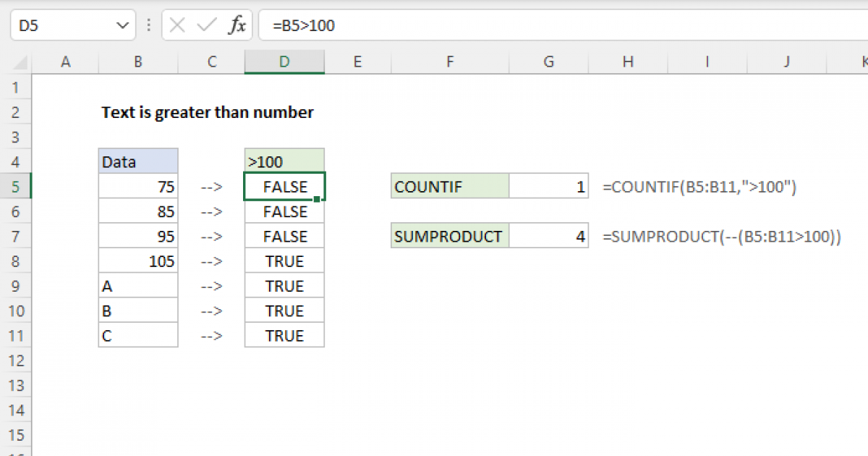Image resolution: width=868 pixels, height=456 pixels.
Task: Select the SUMPRODUCT result cell showing 4
Action: pyautogui.click(x=549, y=236)
